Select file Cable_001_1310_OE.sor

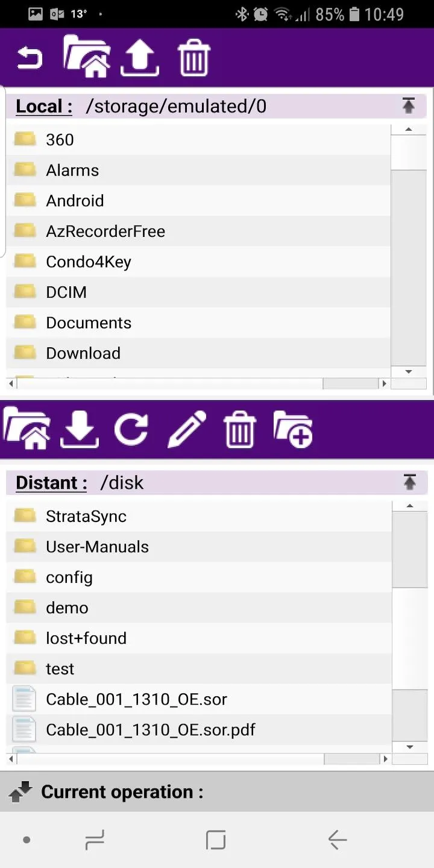(x=198, y=700)
